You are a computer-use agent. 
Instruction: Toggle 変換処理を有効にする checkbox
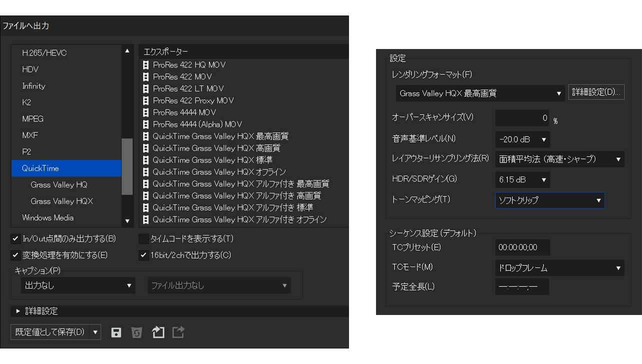(x=15, y=255)
